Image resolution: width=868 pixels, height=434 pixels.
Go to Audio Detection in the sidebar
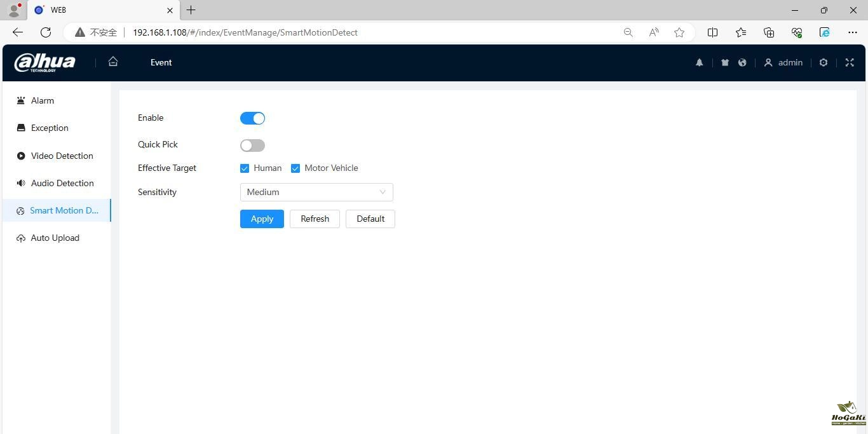(62, 183)
